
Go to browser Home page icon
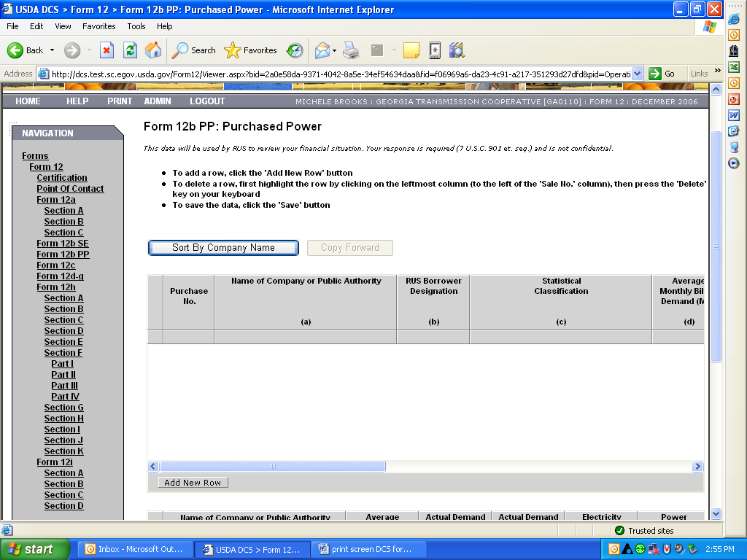(x=153, y=50)
